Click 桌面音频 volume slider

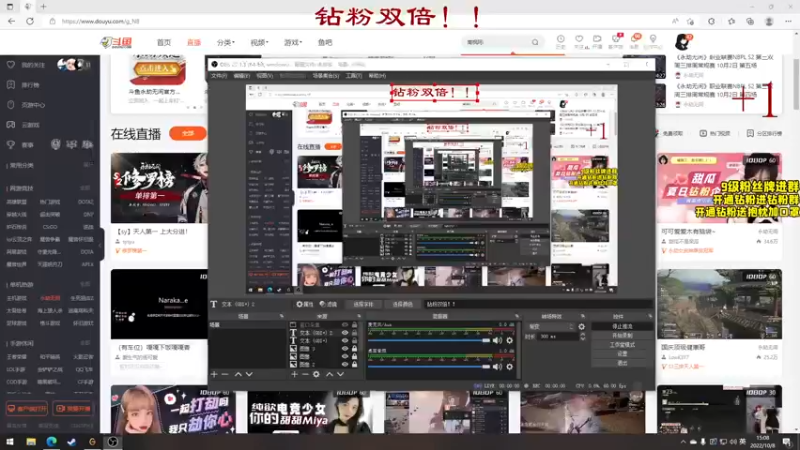[429, 367]
